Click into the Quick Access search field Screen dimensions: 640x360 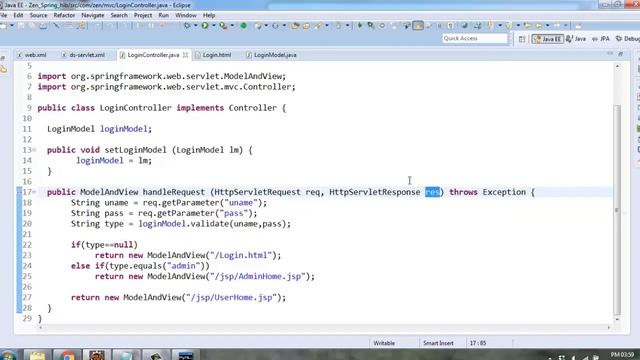[475, 38]
